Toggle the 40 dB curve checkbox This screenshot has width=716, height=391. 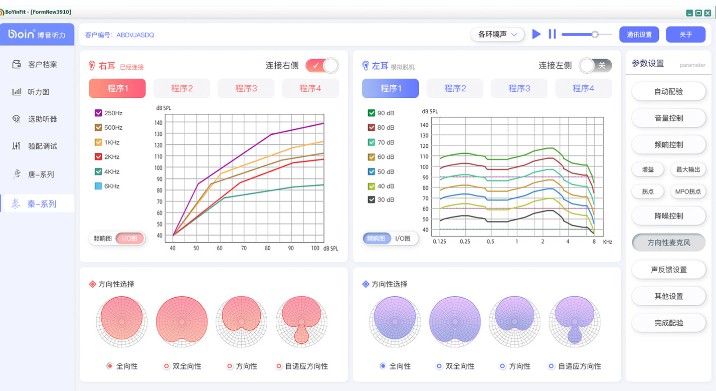[x=371, y=186]
